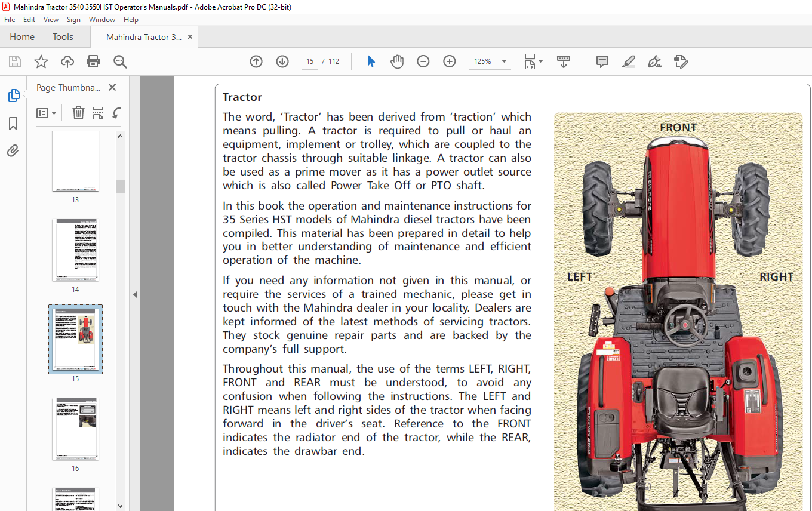Collapse the navigation pane with left arrow

coord(135,294)
